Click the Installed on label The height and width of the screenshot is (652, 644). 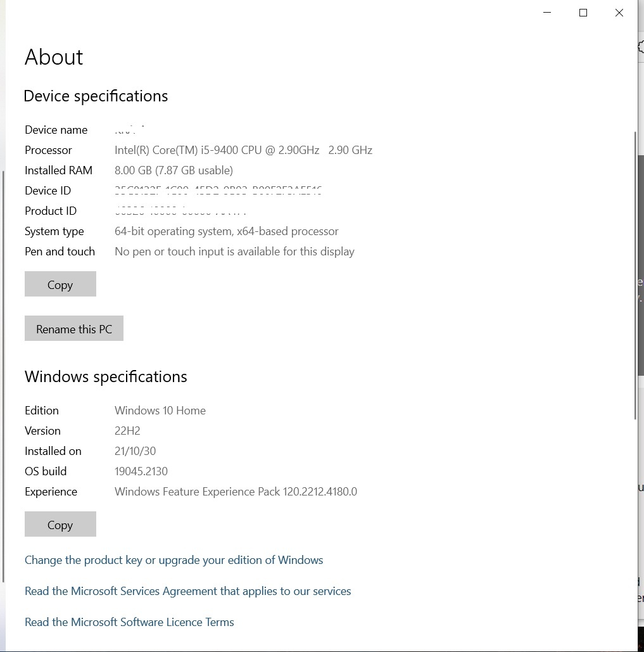53,451
